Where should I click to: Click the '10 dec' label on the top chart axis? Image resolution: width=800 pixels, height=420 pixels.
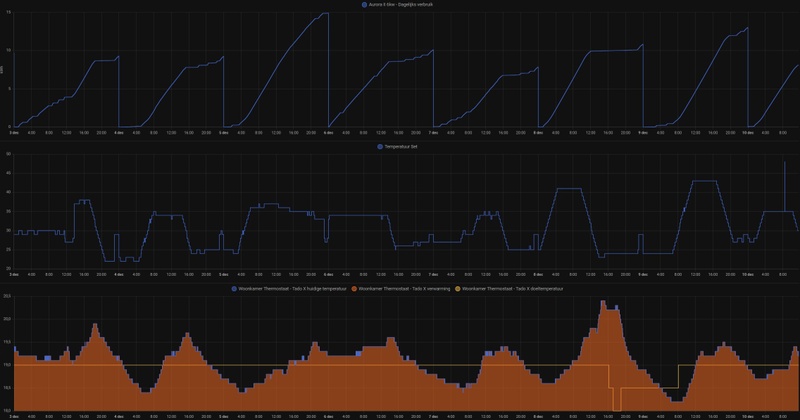tap(748, 133)
